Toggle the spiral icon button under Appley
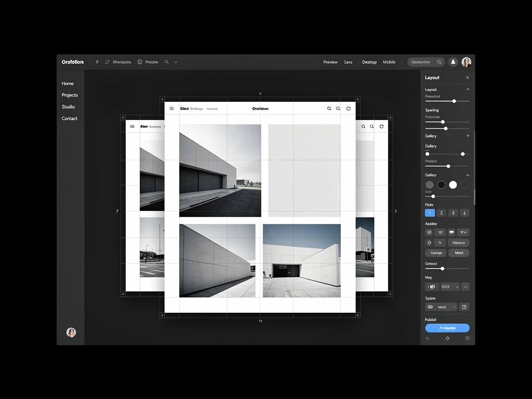The height and width of the screenshot is (399, 532). [429, 232]
